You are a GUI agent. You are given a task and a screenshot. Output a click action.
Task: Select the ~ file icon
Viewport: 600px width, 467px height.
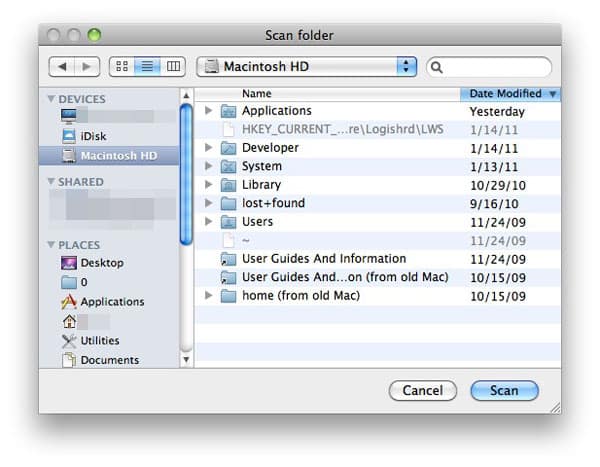[x=228, y=240]
